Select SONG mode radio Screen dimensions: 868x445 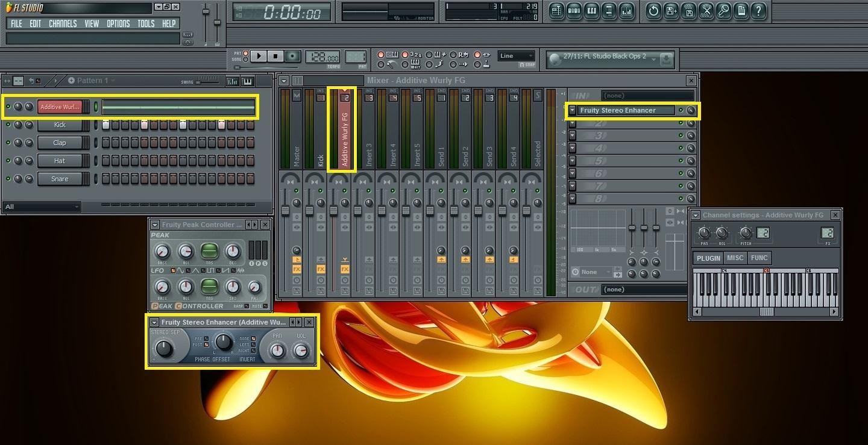pyautogui.click(x=246, y=59)
